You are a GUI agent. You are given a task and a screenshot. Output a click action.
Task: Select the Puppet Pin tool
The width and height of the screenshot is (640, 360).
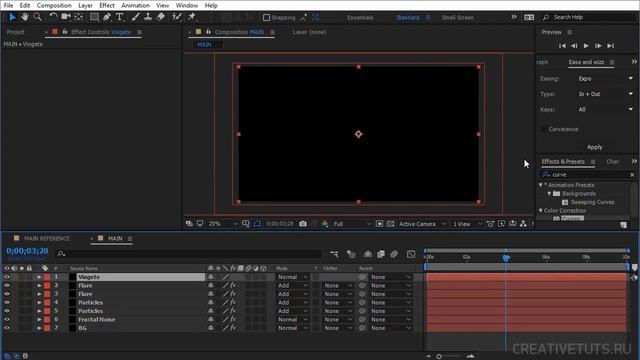[191, 17]
